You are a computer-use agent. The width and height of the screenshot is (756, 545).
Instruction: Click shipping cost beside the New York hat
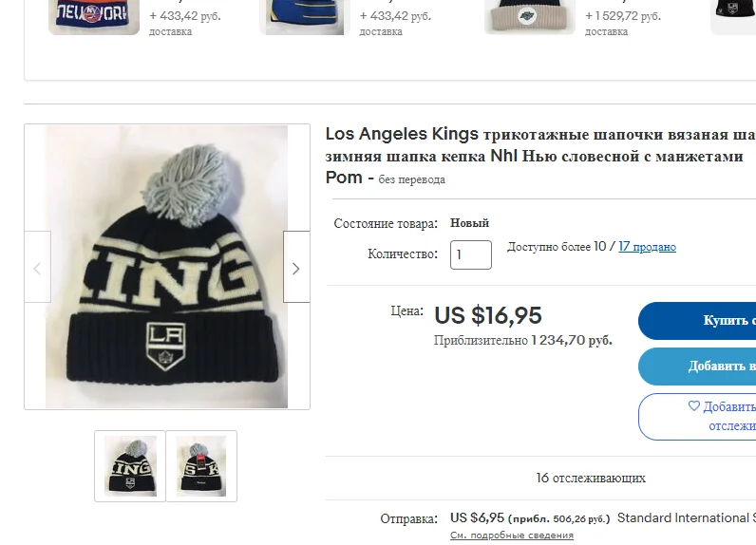tap(186, 16)
